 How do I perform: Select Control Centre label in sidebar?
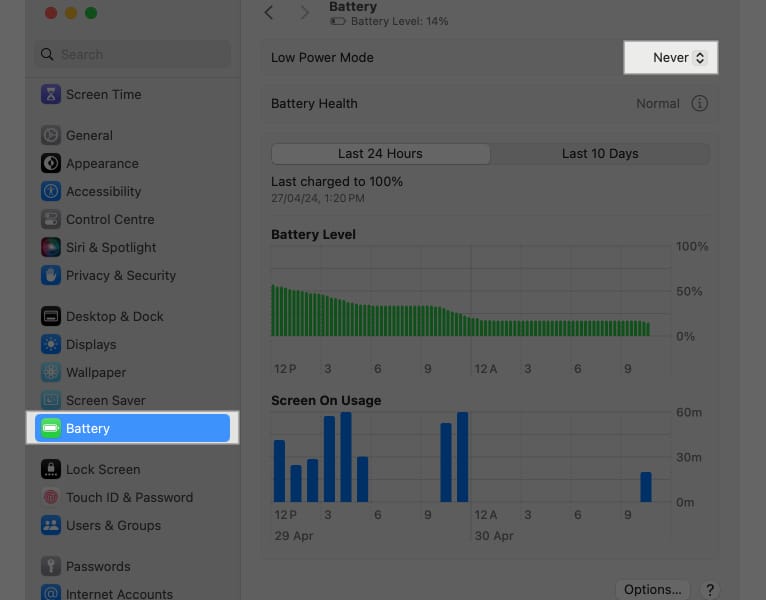pyautogui.click(x=110, y=219)
